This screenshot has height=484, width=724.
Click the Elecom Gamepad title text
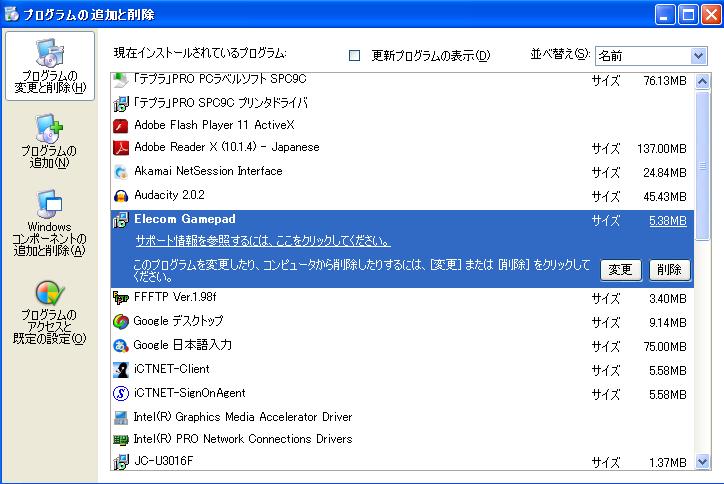point(185,219)
